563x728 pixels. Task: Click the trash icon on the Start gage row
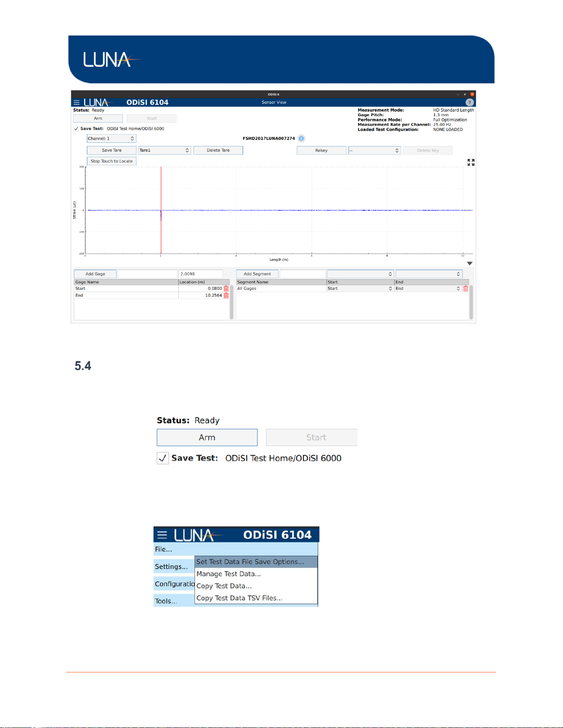coord(226,288)
